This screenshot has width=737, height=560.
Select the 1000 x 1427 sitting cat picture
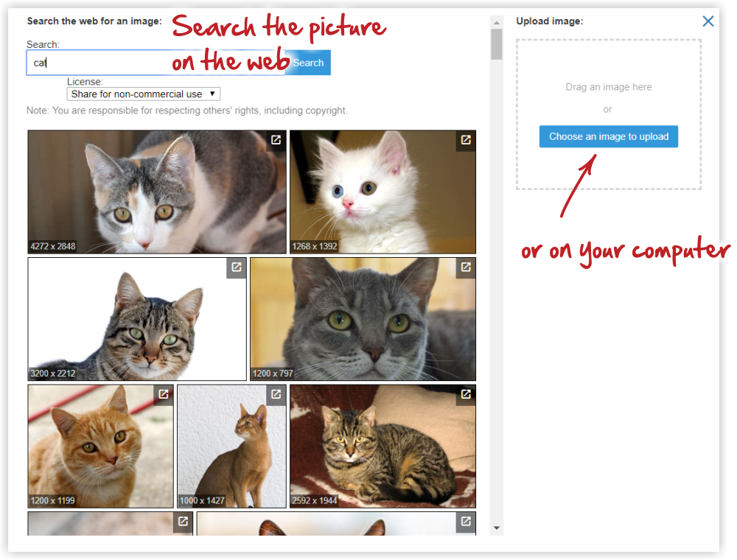pos(231,447)
